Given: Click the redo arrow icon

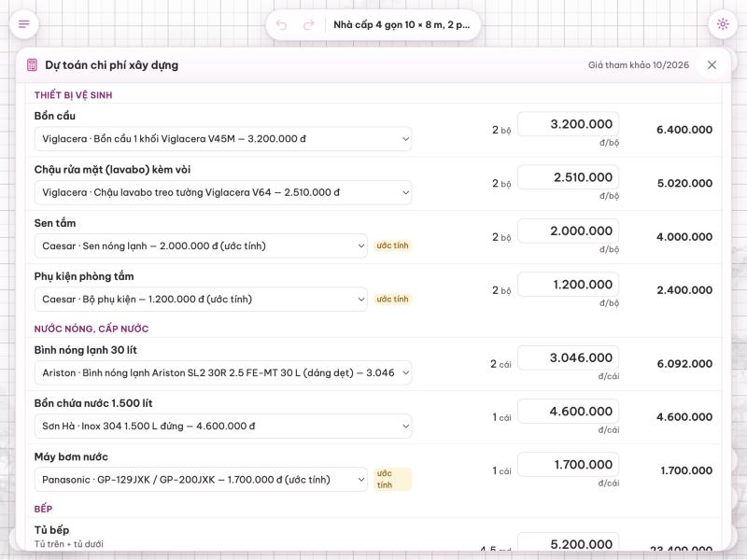Looking at the screenshot, I should pos(309,25).
